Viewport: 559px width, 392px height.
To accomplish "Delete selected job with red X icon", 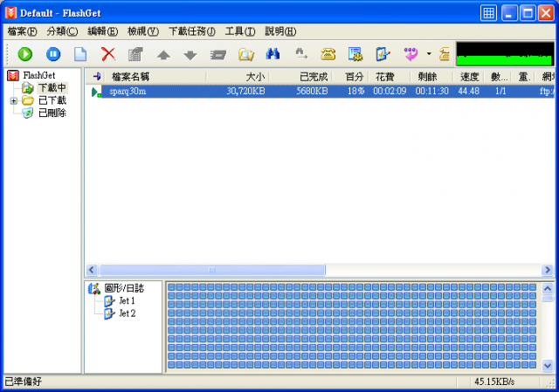I will (x=108, y=54).
